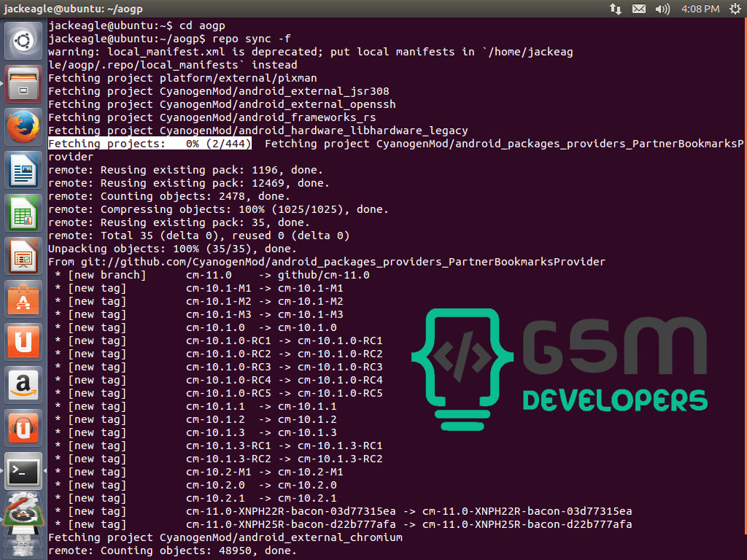Click the 'From git://github.com/CyanogenMod' URL line
This screenshot has height=560, width=747.
[x=327, y=262]
